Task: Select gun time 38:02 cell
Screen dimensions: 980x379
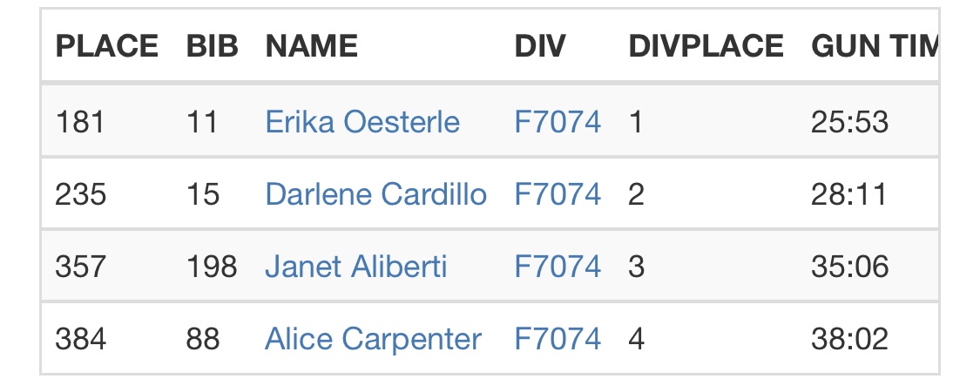Action: [x=849, y=338]
